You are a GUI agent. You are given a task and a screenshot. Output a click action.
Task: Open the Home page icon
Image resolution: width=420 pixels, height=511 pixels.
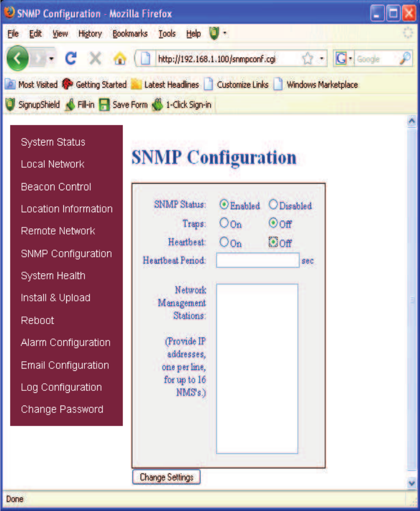[120, 59]
